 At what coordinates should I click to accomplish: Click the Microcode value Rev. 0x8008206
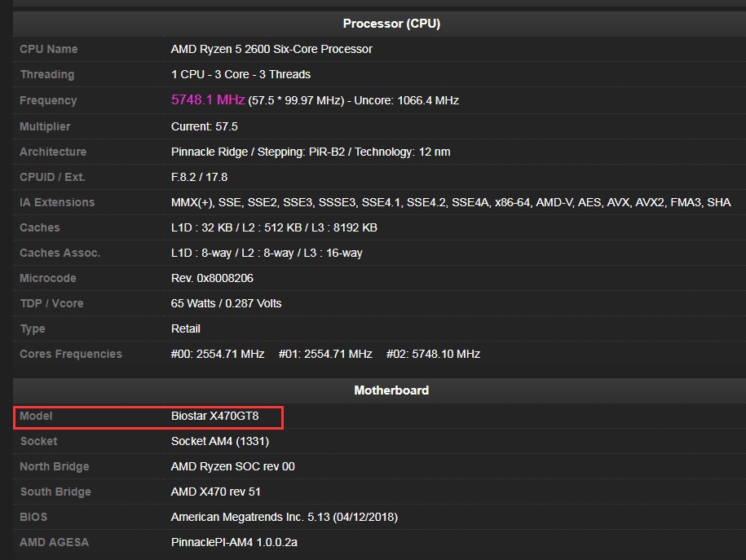click(212, 278)
